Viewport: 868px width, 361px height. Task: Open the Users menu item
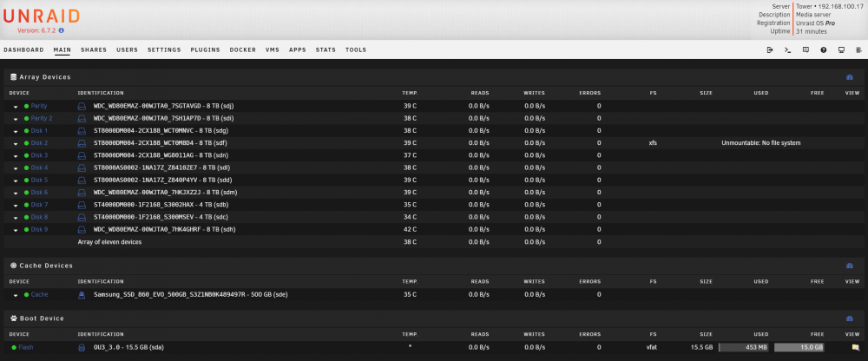pos(128,49)
